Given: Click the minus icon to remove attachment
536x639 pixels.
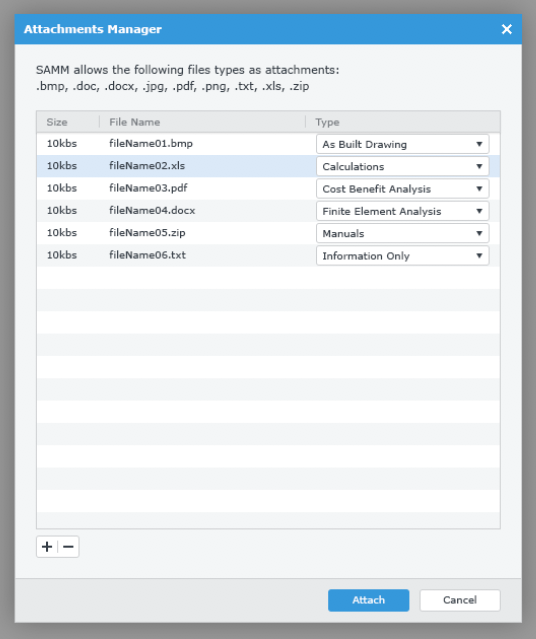Looking at the screenshot, I should point(68,546).
